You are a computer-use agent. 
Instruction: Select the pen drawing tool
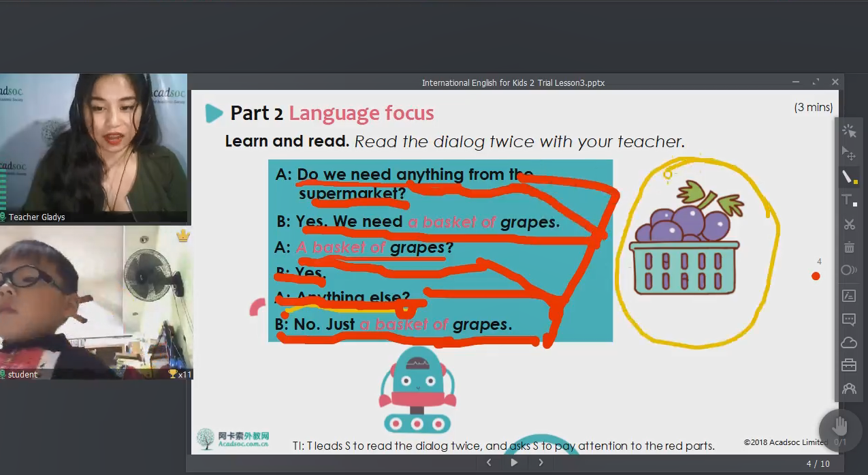(849, 177)
